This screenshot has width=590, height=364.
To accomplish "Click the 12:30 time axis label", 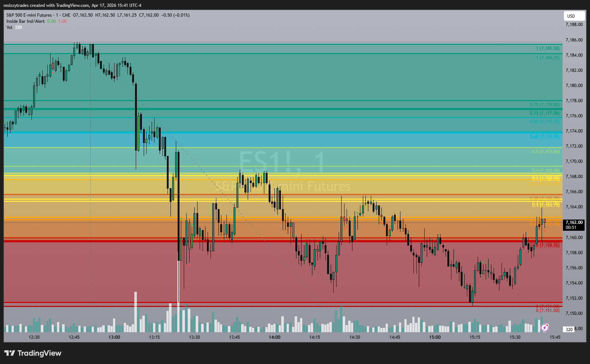I will [x=34, y=337].
